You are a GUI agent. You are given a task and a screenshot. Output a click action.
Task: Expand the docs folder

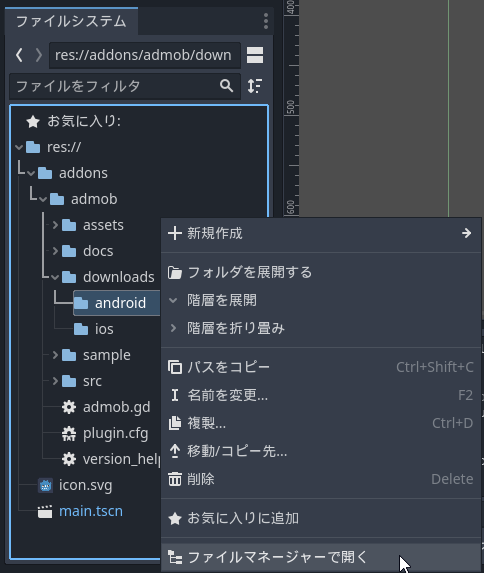55,251
